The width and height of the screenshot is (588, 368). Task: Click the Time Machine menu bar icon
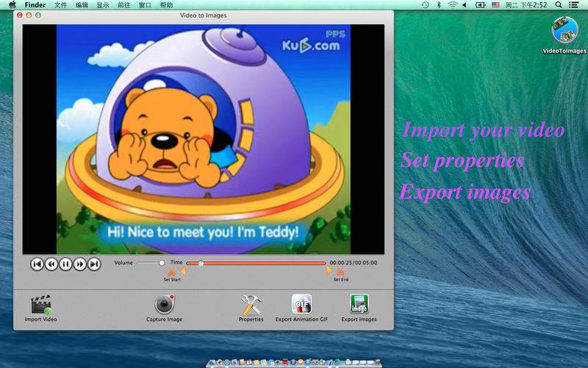(426, 5)
